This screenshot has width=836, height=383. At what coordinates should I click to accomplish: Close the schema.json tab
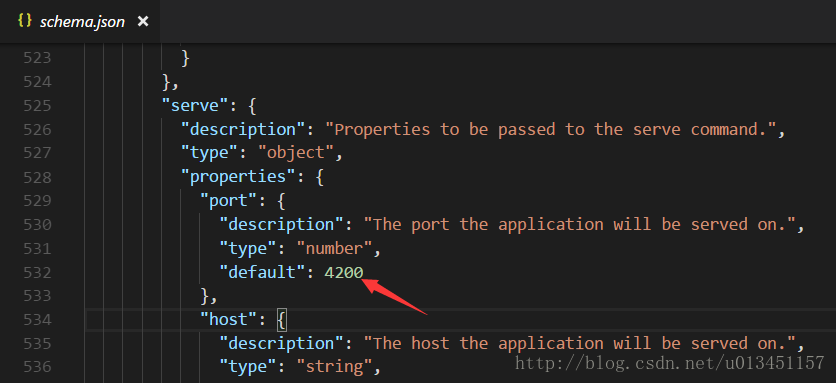pyautogui.click(x=142, y=21)
